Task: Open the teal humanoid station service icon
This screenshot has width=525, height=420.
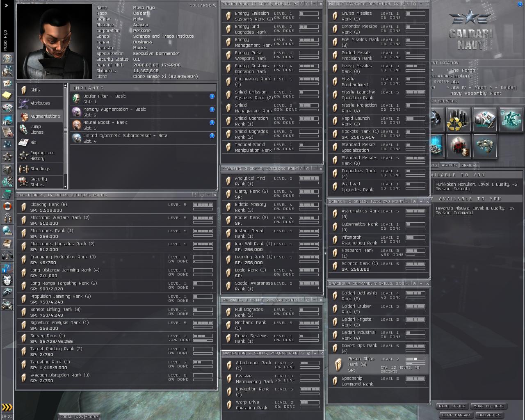Action: tap(511, 119)
